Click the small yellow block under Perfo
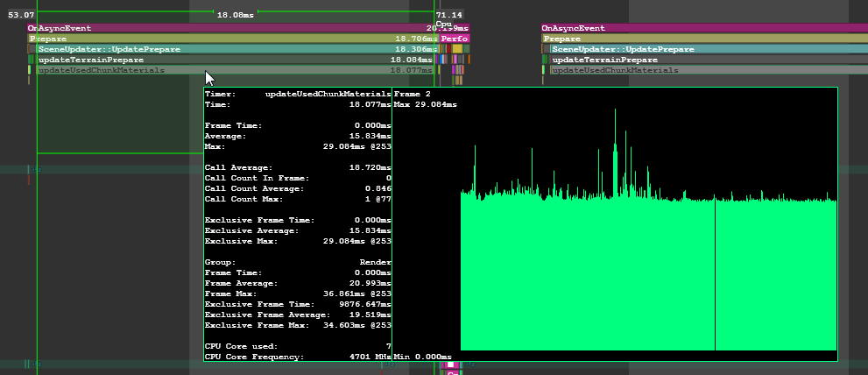The width and height of the screenshot is (868, 375). [456, 49]
